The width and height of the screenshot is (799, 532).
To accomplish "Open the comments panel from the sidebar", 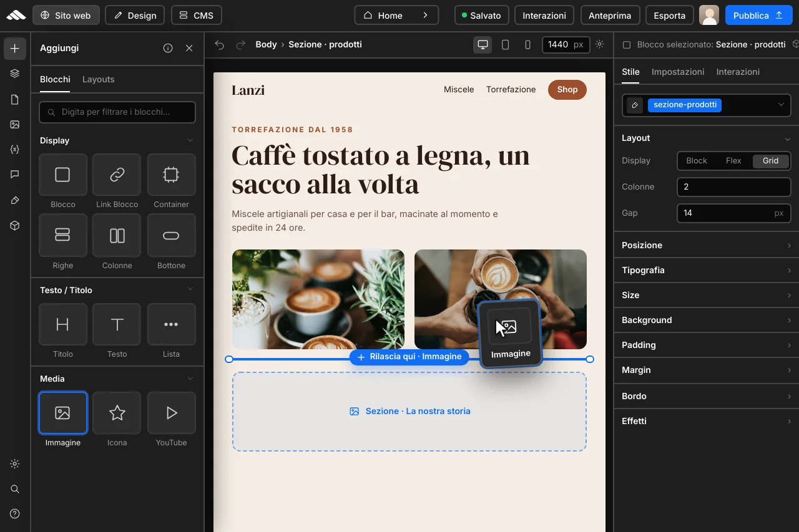I will 15,175.
